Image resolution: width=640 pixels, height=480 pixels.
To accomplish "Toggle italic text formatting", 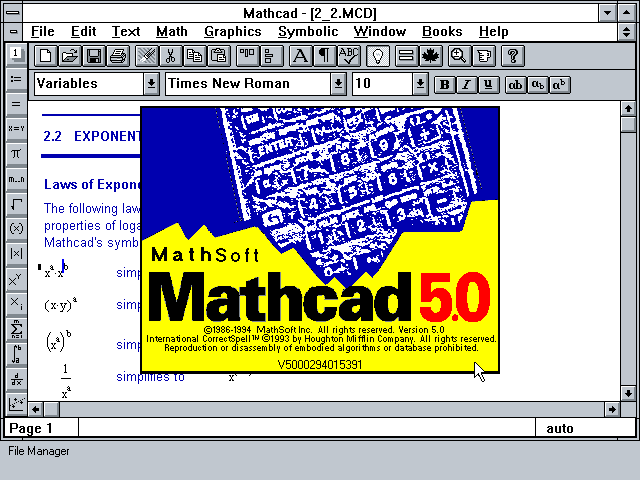I will [x=467, y=84].
